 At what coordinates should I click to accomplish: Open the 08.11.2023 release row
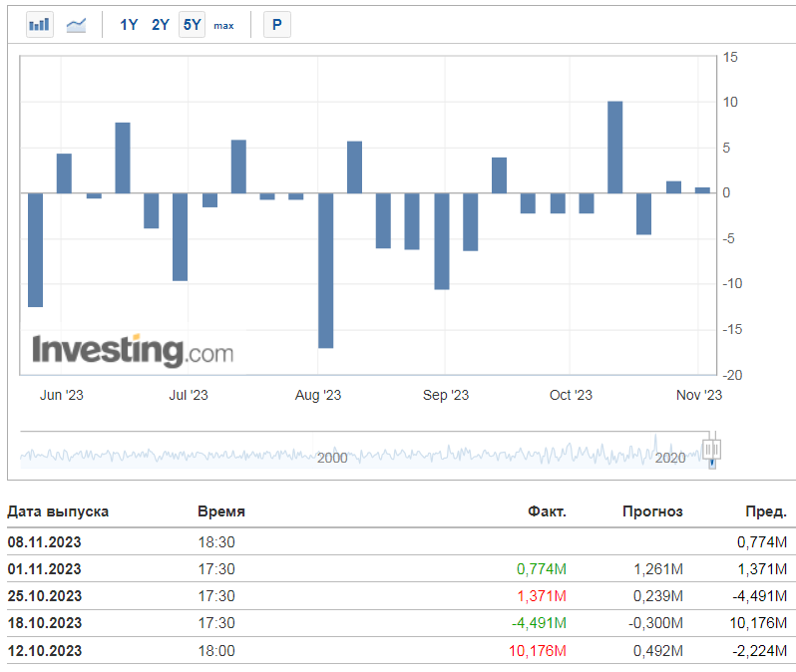[45, 541]
